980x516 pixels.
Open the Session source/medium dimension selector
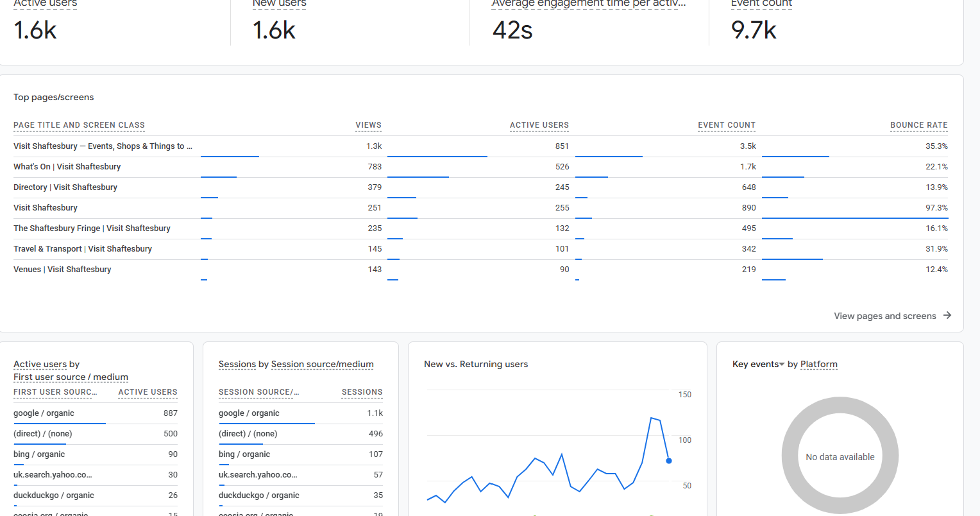[322, 364]
